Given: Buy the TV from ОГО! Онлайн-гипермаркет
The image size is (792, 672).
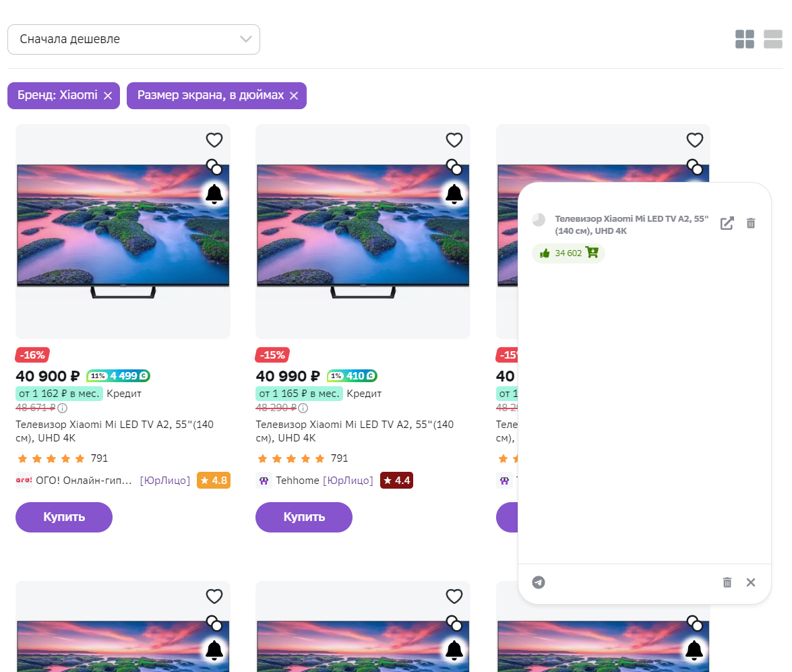Looking at the screenshot, I should [x=63, y=517].
